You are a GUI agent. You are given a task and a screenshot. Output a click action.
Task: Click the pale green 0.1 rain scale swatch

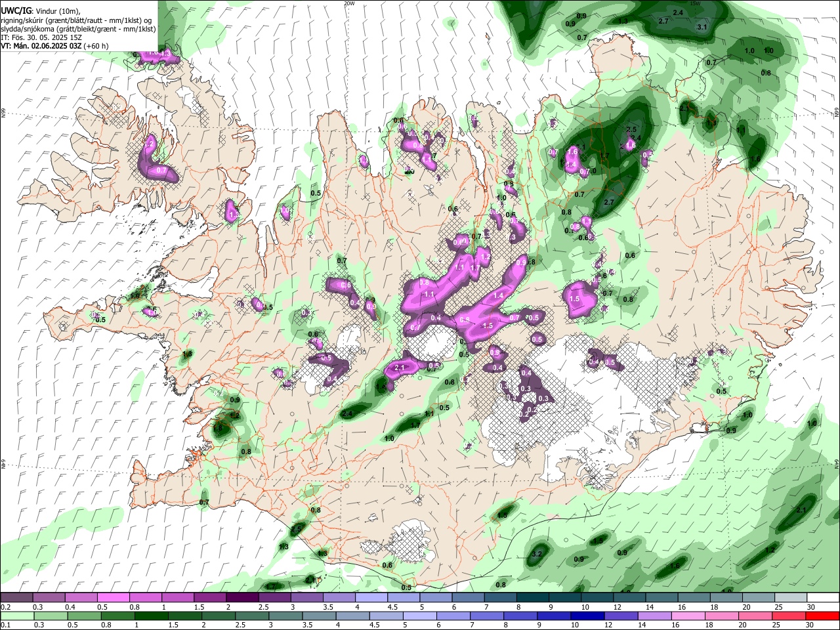point(17,616)
